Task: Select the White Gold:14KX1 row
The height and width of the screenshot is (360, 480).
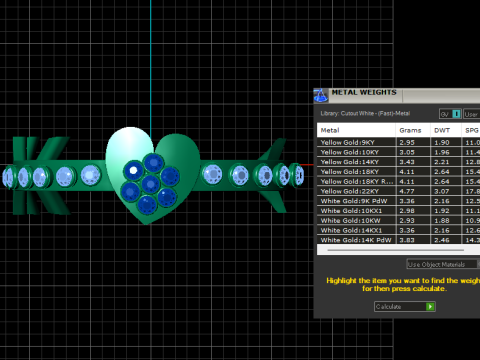Action: pos(398,230)
